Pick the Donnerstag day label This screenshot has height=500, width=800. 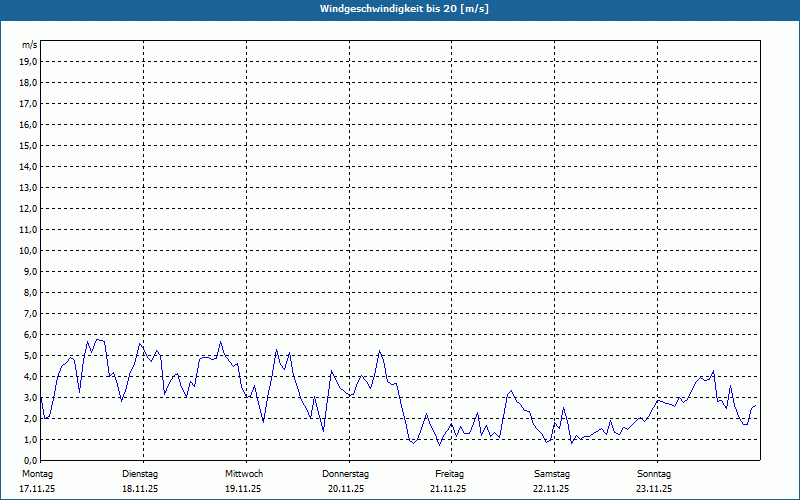pos(346,473)
